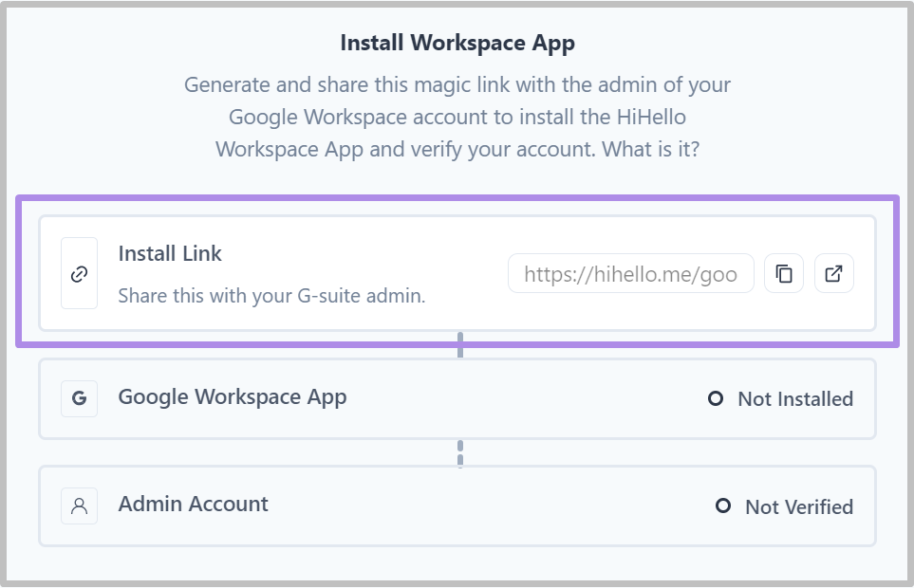Click the "Not Installed" status text
Viewport: 914px width, 588px height.
(795, 399)
